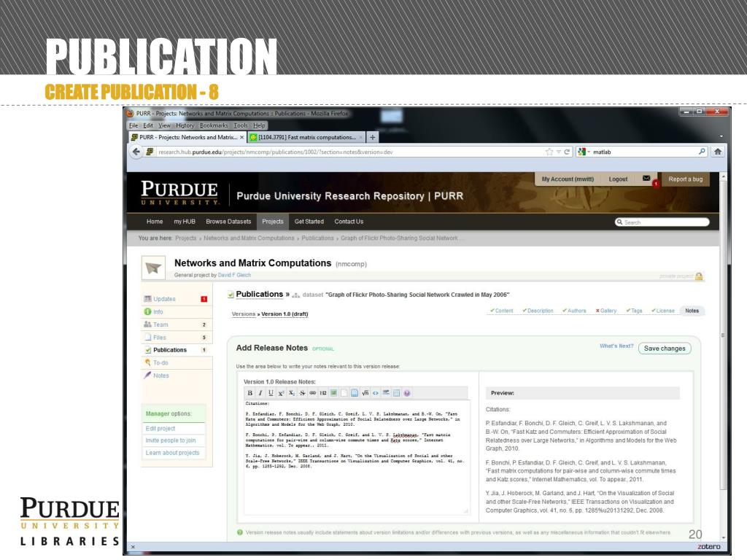Screen dimensions: 747x560
Task: Click the magnifier in the browser search box
Action: click(x=702, y=152)
